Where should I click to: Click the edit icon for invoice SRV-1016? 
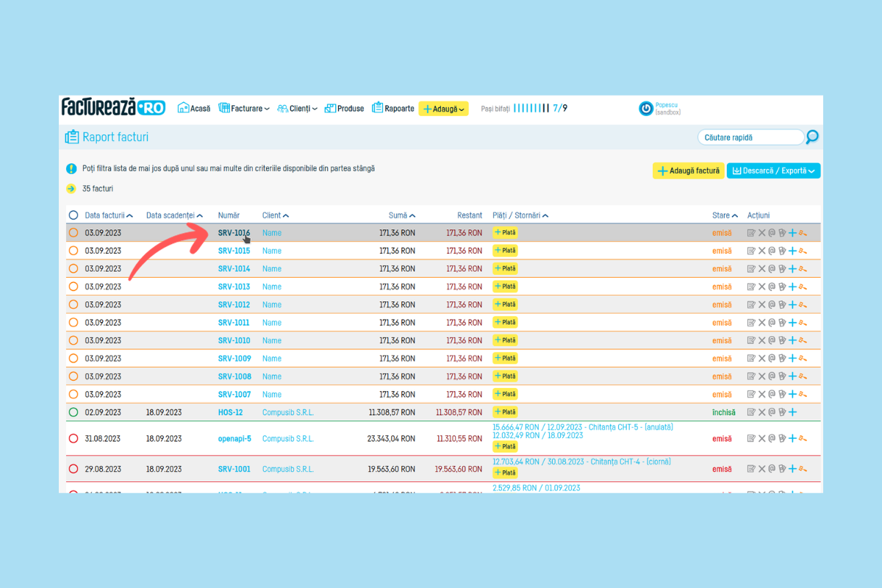pyautogui.click(x=751, y=233)
